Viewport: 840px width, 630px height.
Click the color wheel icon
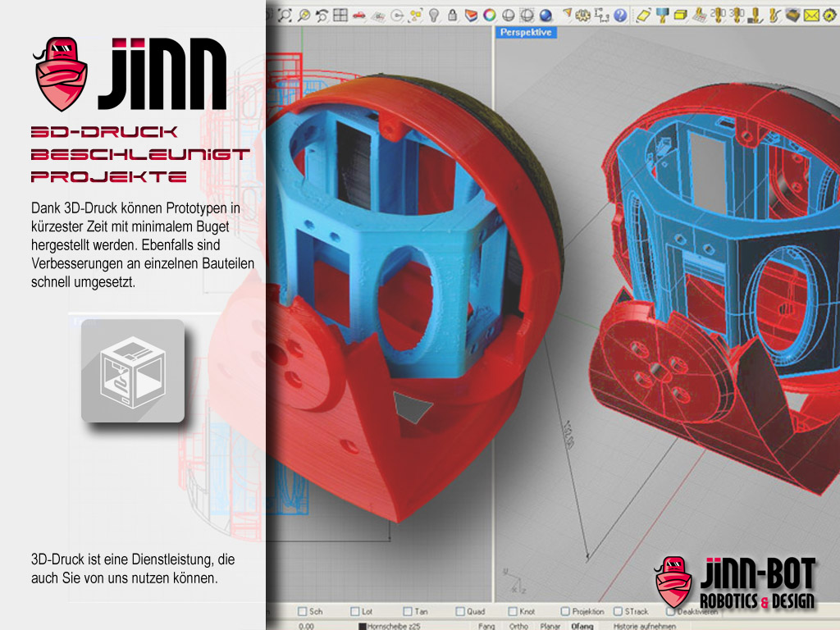[490, 15]
